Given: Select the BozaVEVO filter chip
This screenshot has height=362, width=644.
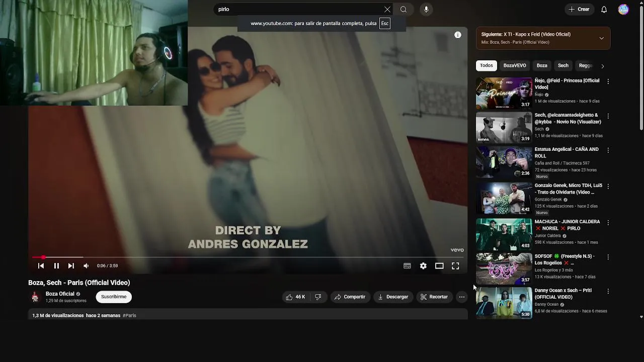Looking at the screenshot, I should click(x=515, y=66).
